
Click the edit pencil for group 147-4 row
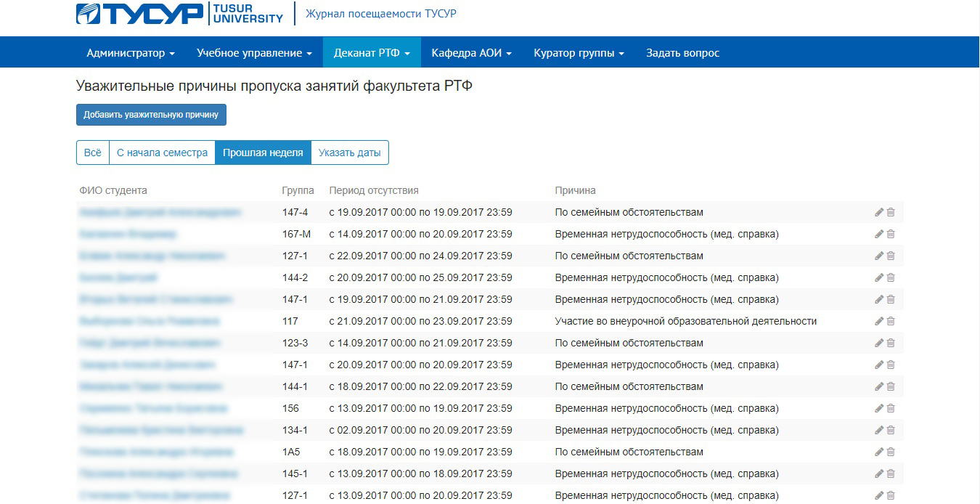point(879,212)
